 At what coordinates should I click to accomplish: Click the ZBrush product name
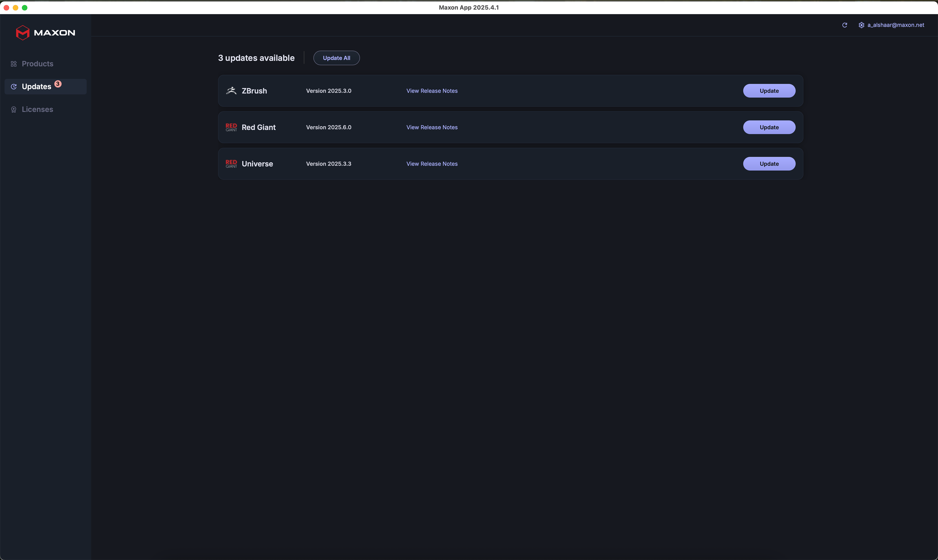(x=254, y=91)
